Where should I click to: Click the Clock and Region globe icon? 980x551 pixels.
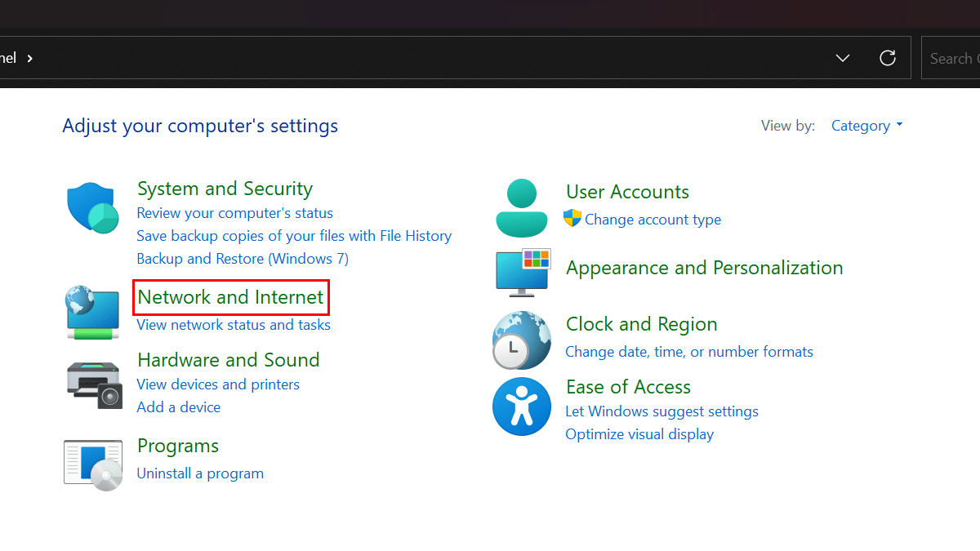click(521, 340)
